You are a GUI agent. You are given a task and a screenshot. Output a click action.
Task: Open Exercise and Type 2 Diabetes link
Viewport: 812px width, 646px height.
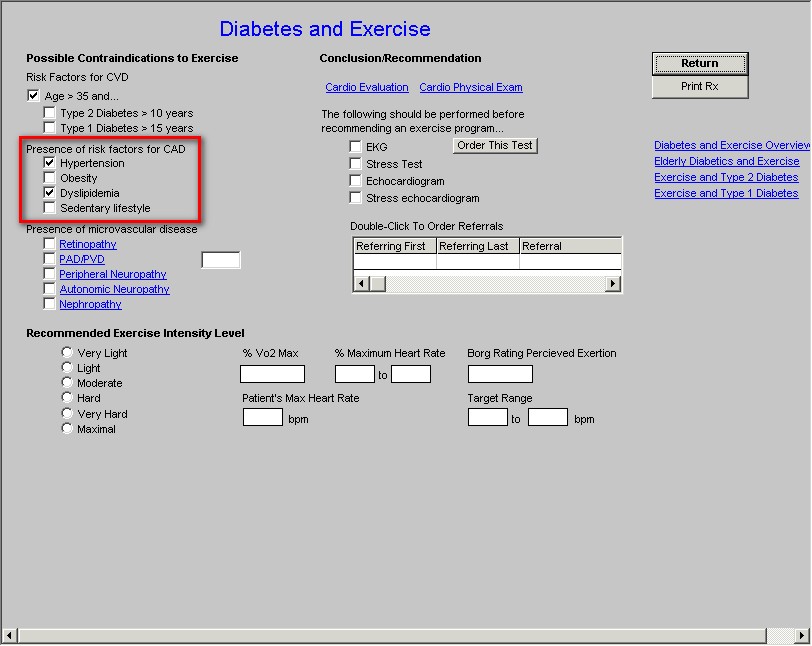point(726,178)
